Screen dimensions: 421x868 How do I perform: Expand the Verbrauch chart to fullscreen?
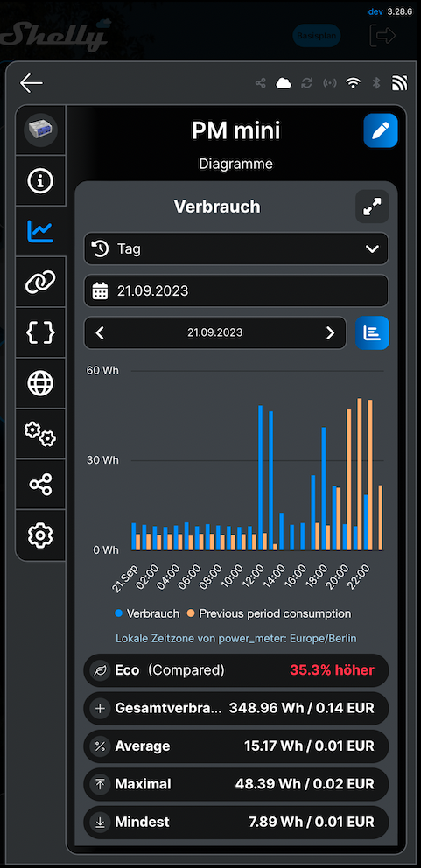[x=372, y=206]
